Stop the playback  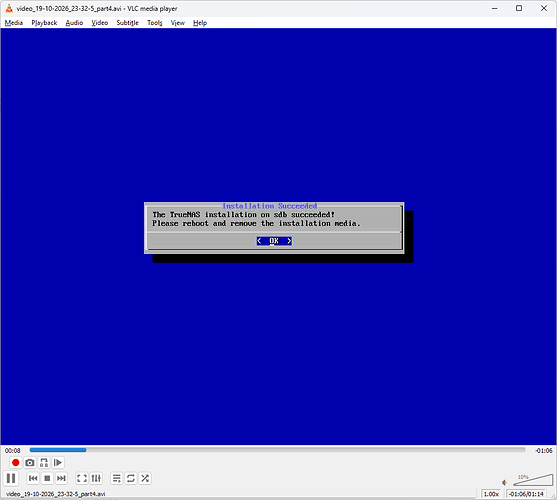coord(47,478)
